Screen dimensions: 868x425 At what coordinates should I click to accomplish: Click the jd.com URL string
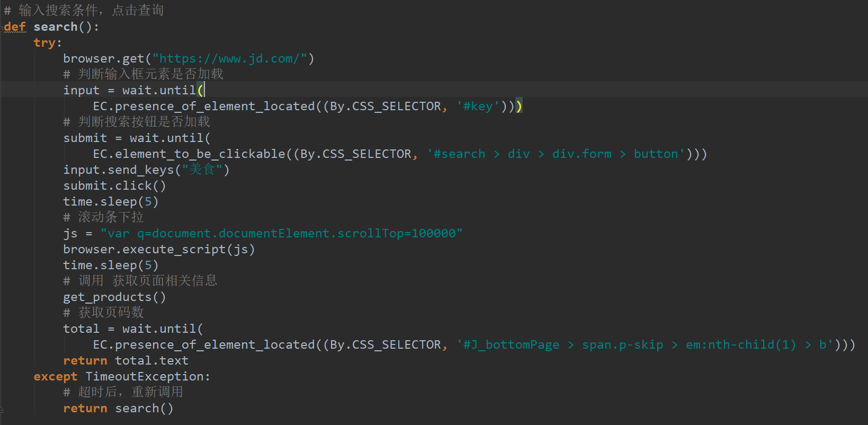point(233,59)
